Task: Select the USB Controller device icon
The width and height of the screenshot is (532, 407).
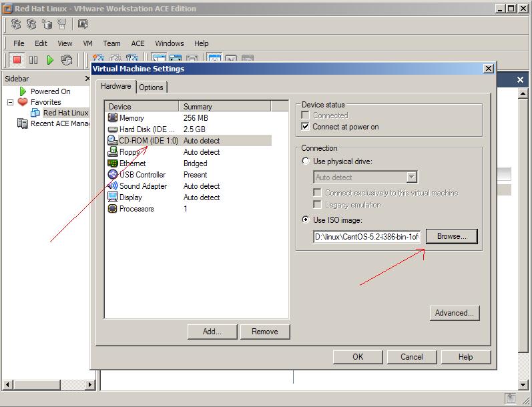Action: pyautogui.click(x=113, y=175)
